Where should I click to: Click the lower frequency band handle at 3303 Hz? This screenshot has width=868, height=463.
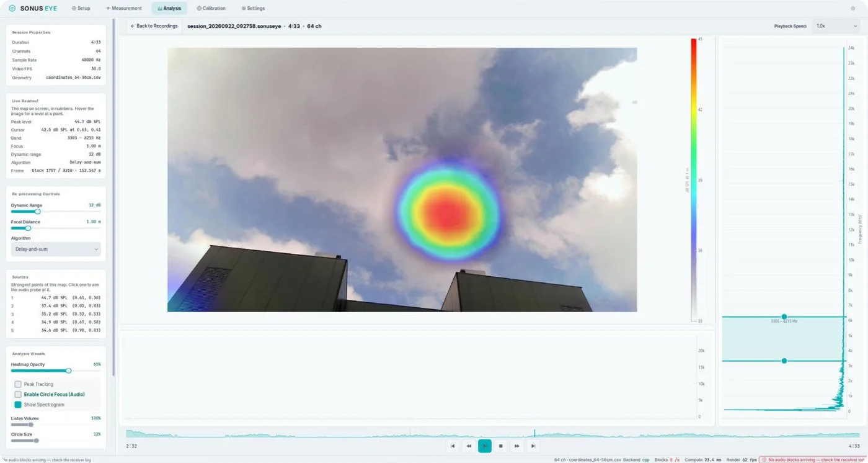[x=784, y=361]
